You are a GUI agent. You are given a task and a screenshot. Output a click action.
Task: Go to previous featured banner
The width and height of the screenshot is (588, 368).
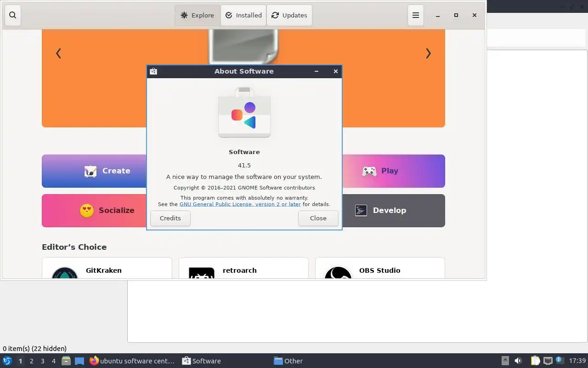tap(58, 53)
